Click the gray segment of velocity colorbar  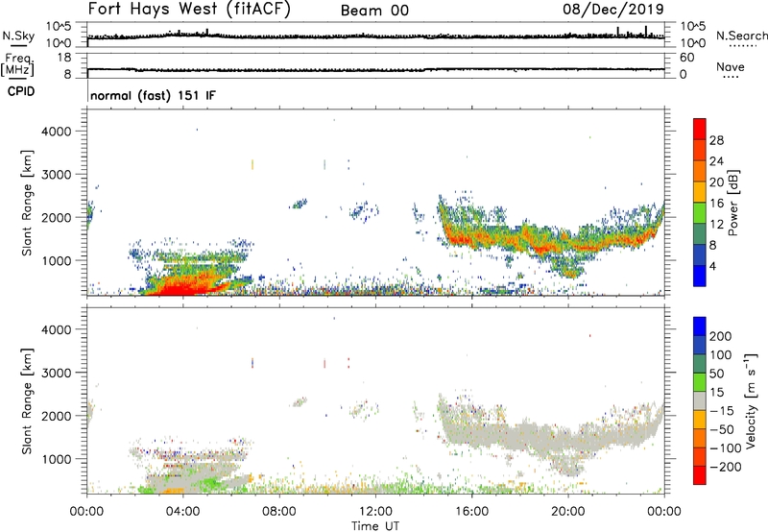700,400
